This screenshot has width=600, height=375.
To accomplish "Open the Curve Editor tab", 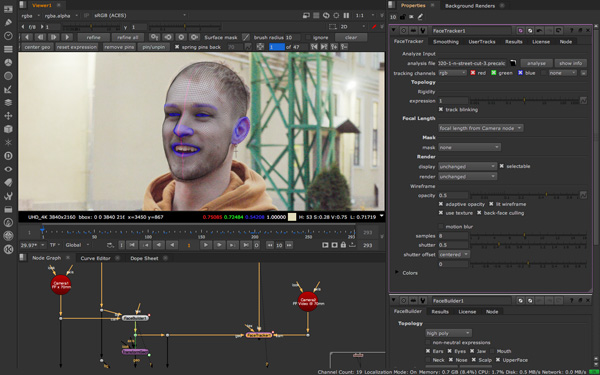I will pos(95,258).
